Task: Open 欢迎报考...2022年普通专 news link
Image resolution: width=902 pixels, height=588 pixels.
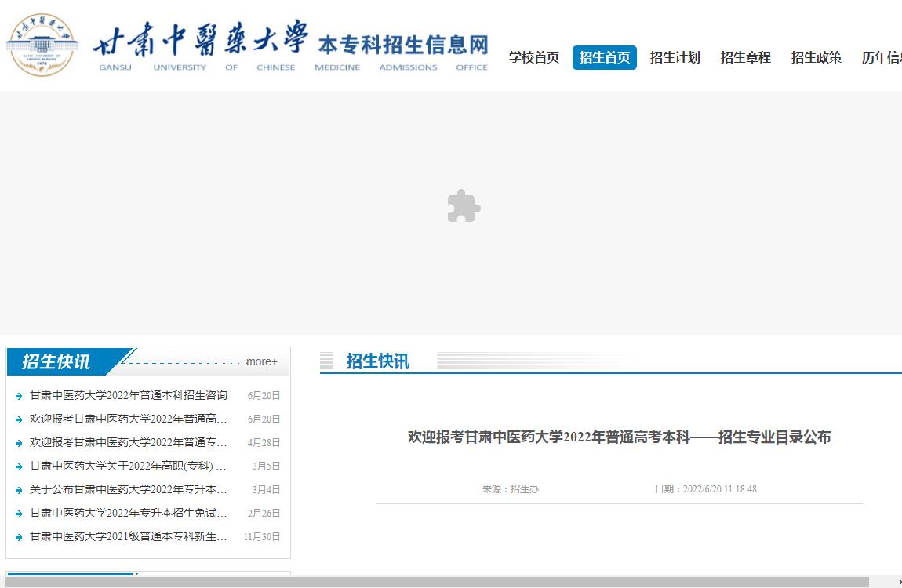Action: click(129, 443)
